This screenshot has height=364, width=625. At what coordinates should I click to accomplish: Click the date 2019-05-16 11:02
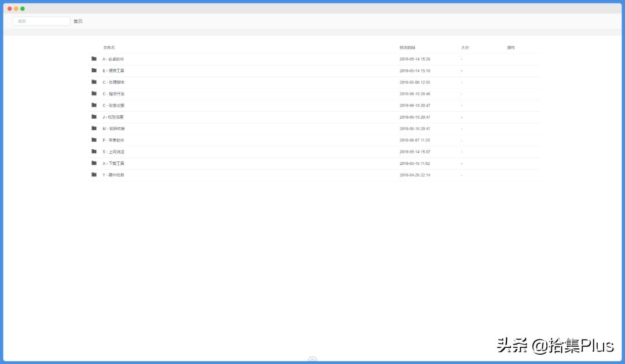414,163
